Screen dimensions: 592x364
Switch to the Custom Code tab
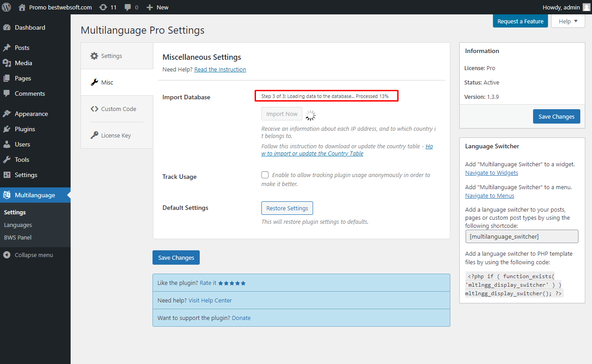click(117, 109)
